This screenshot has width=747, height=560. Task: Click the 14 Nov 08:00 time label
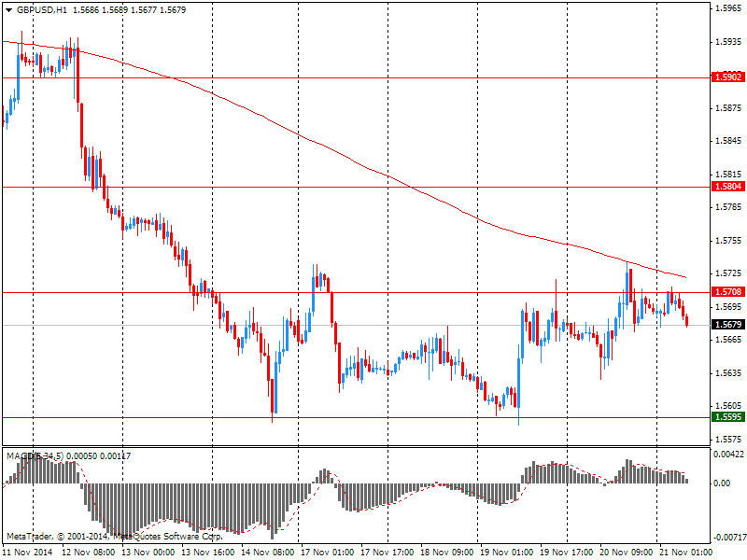(x=268, y=553)
